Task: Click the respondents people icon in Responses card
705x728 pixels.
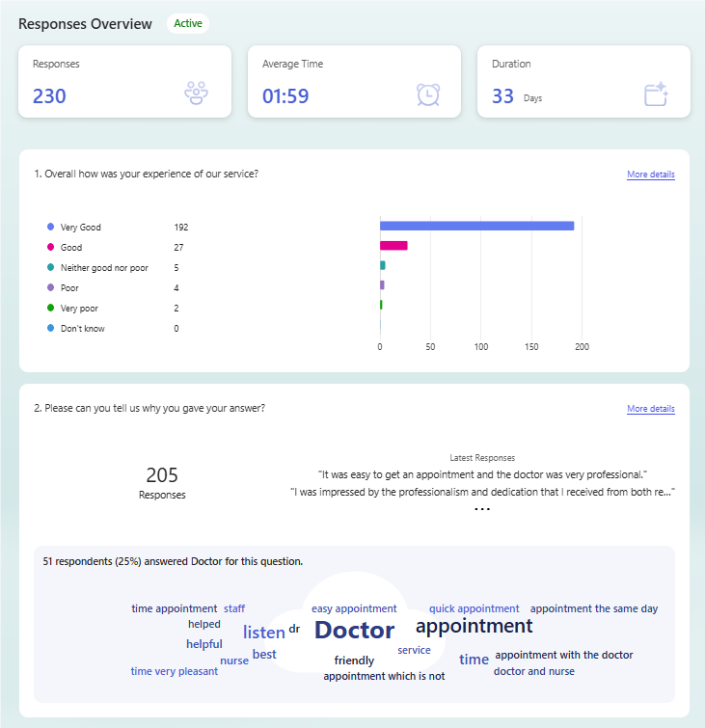Action: (x=196, y=93)
